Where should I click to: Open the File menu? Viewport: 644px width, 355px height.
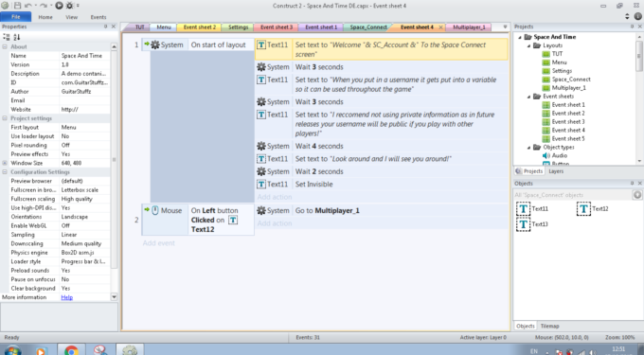point(15,17)
